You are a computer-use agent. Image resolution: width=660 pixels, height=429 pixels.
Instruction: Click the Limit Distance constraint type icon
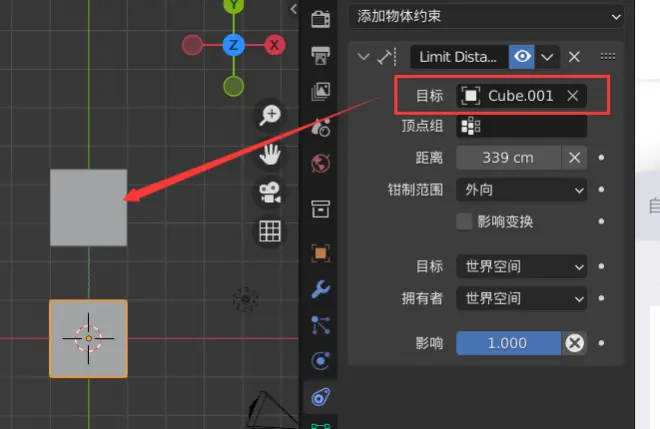point(386,57)
